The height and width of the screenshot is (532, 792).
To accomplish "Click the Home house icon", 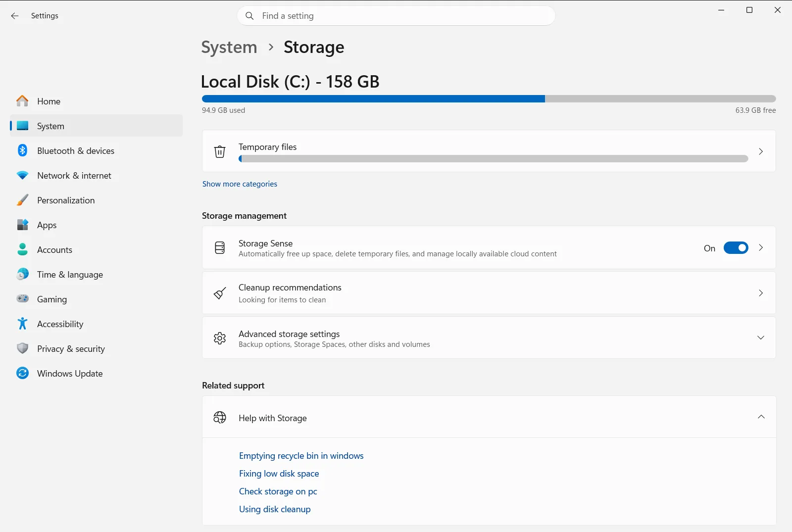I will click(22, 101).
